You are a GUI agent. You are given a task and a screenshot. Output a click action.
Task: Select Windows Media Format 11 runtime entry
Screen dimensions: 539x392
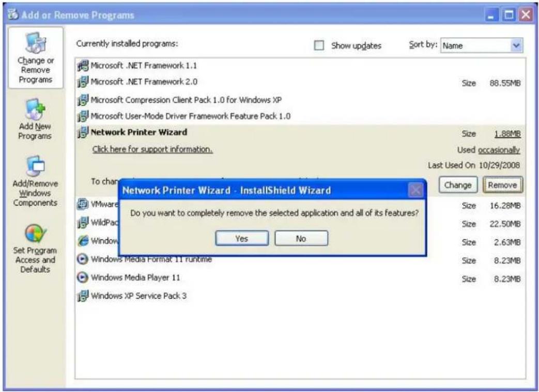151,259
